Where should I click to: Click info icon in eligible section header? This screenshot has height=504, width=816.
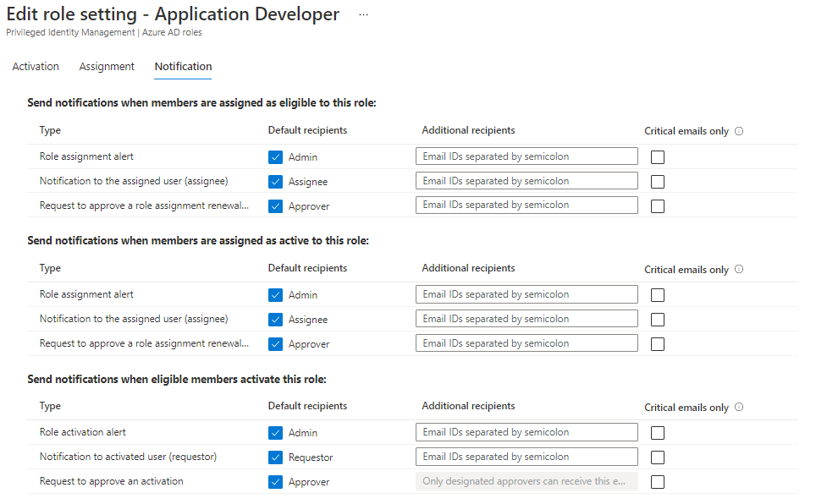[739, 131]
